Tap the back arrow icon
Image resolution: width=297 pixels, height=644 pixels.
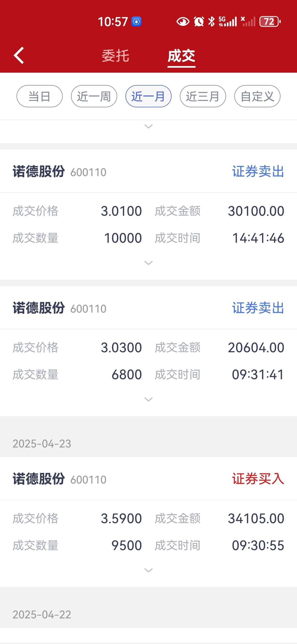click(x=19, y=56)
